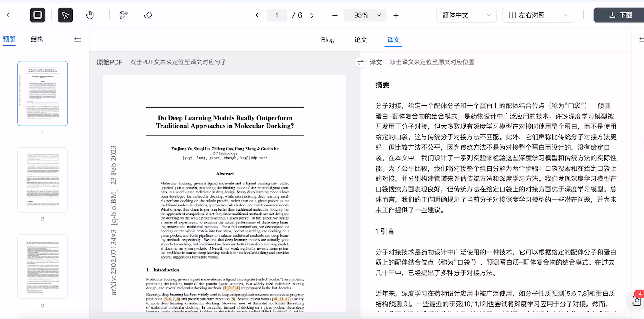
Task: Zoom in with the plus button
Action: tap(396, 15)
